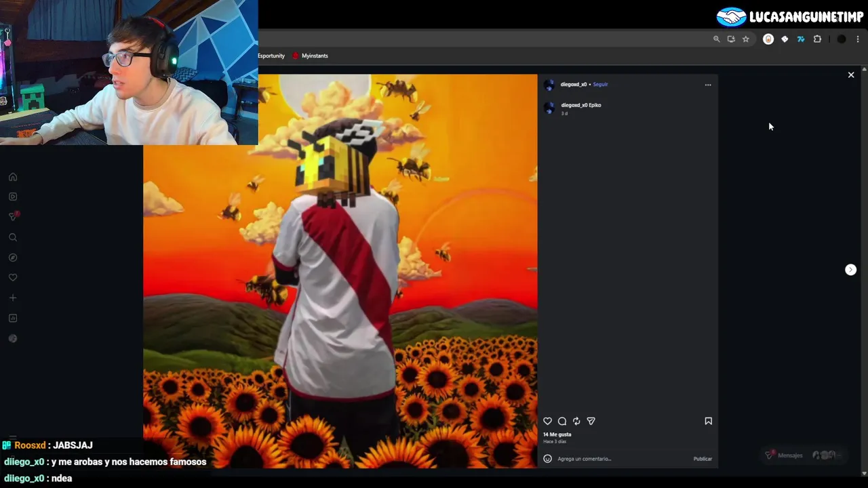Open the Chrome three-dot menu
Screen dimensions: 868x488
click(858, 39)
